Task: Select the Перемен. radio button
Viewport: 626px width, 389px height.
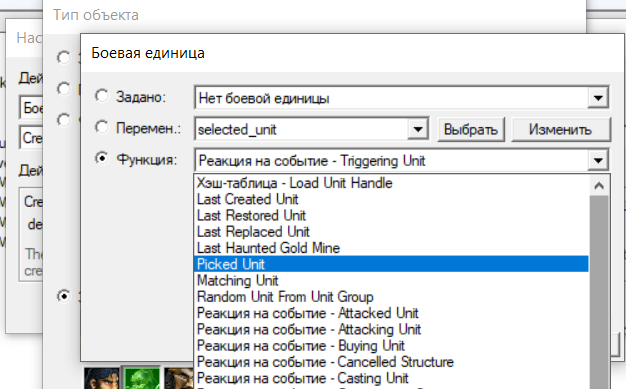Action: (x=101, y=127)
